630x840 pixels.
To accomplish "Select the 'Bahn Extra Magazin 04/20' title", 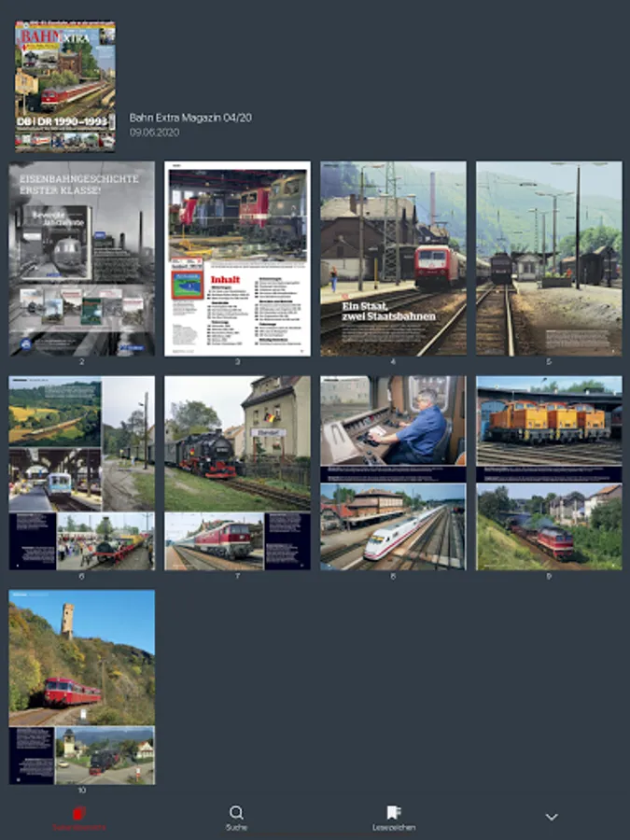I will [x=190, y=118].
